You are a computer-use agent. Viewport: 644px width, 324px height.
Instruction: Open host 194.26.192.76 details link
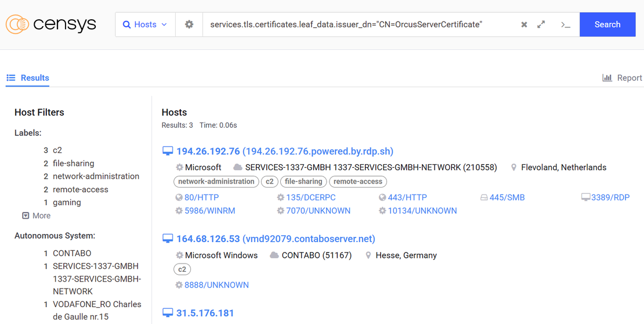pyautogui.click(x=285, y=152)
